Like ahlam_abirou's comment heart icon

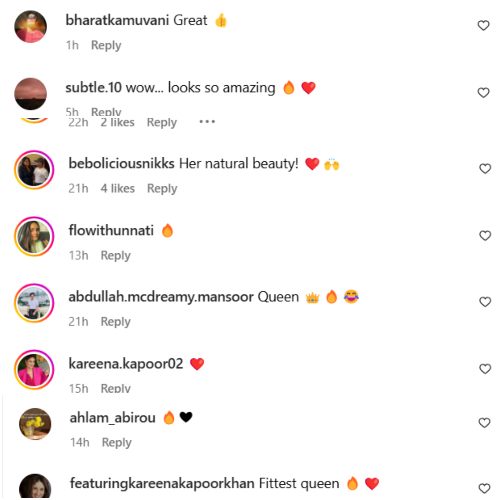[484, 422]
